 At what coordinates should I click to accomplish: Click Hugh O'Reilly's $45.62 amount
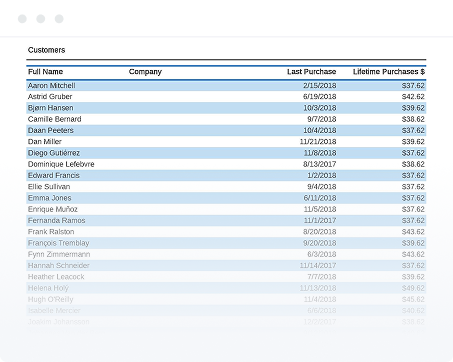[x=413, y=299]
